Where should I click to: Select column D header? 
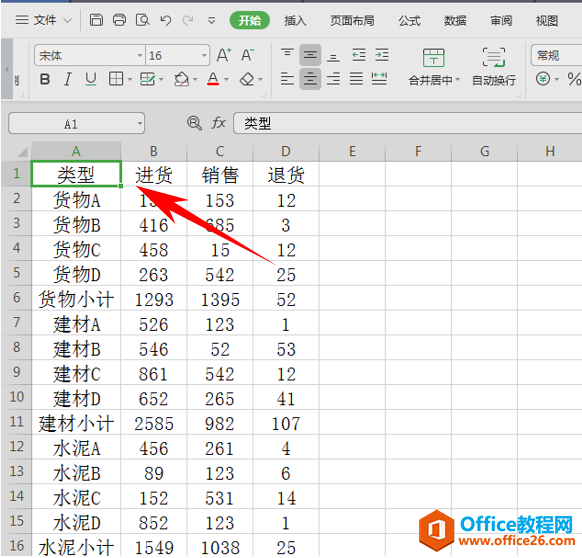pos(285,151)
